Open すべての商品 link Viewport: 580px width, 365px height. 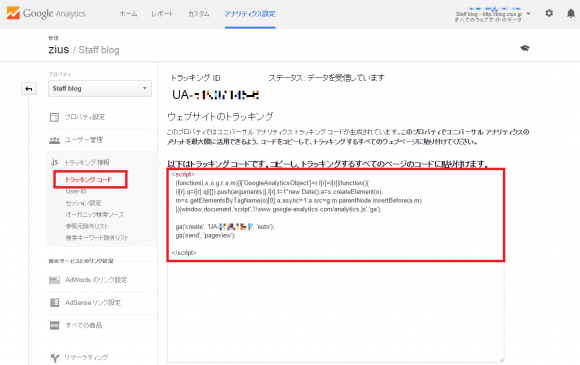pyautogui.click(x=84, y=325)
